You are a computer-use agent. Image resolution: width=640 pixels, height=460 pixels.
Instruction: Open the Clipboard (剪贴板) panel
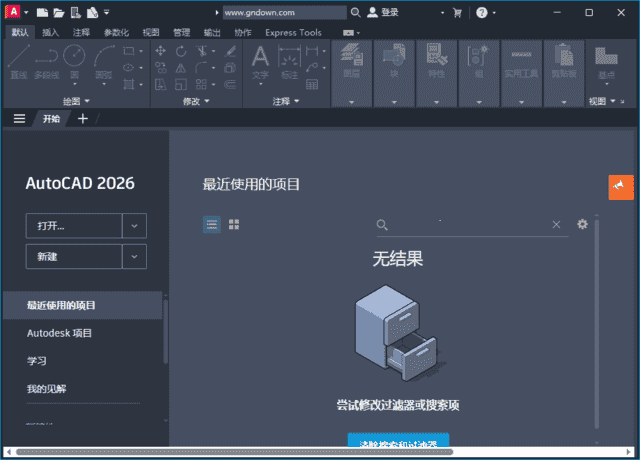[x=564, y=73]
